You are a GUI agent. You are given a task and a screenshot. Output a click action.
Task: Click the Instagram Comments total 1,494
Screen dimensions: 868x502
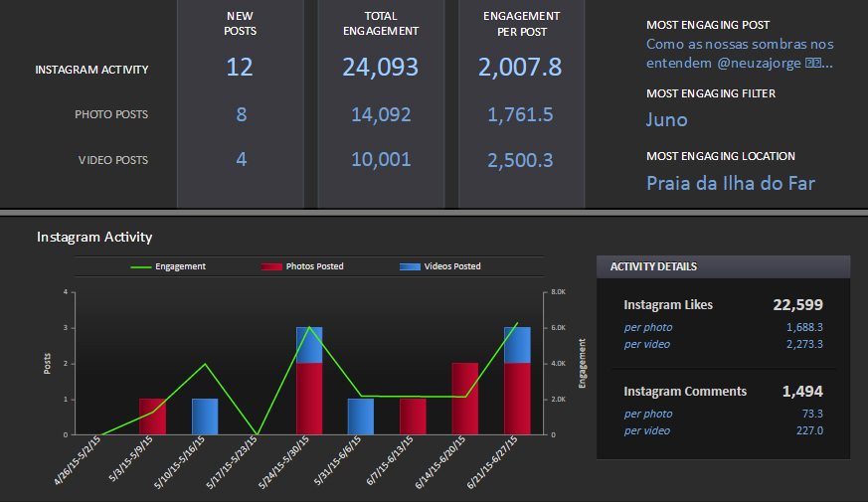[x=801, y=392]
